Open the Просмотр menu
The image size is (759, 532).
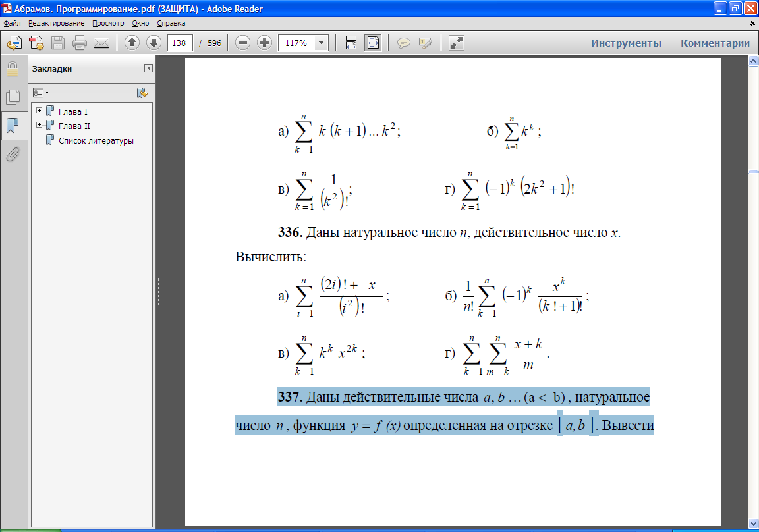pyautogui.click(x=108, y=23)
